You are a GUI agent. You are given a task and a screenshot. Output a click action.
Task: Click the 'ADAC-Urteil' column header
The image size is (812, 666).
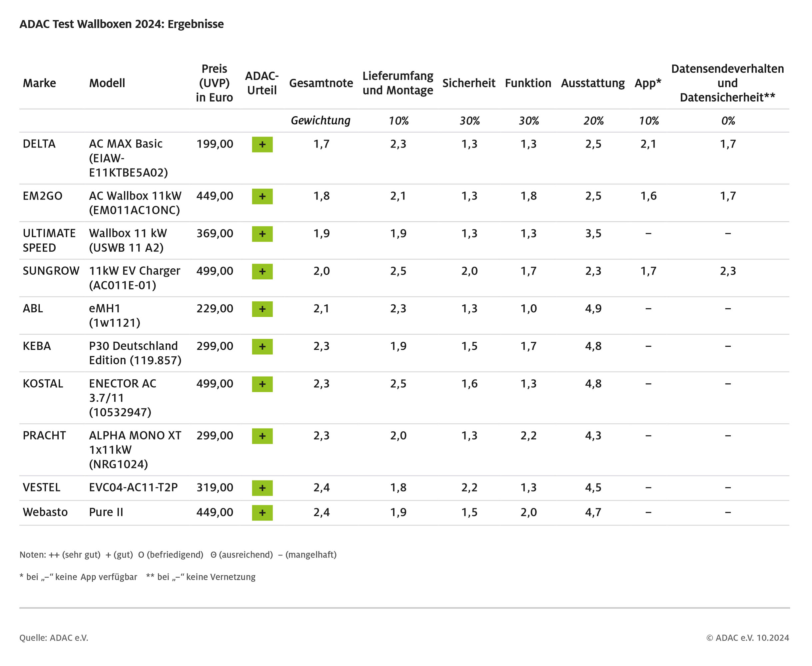tap(262, 83)
